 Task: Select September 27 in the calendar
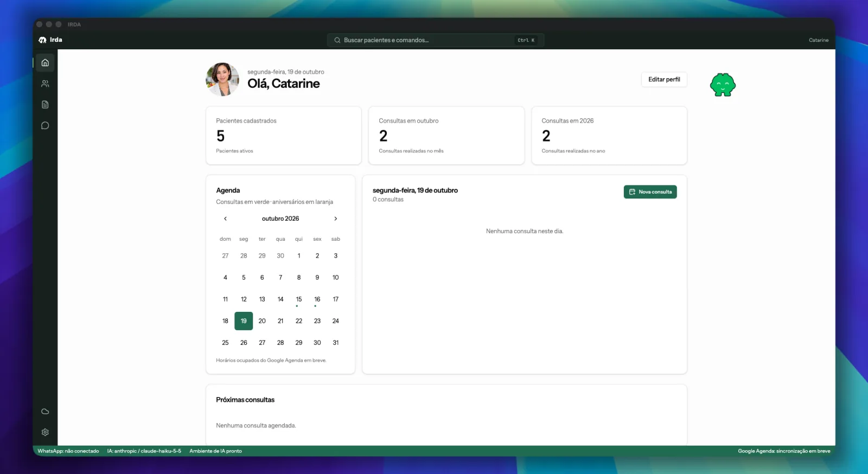coord(225,256)
